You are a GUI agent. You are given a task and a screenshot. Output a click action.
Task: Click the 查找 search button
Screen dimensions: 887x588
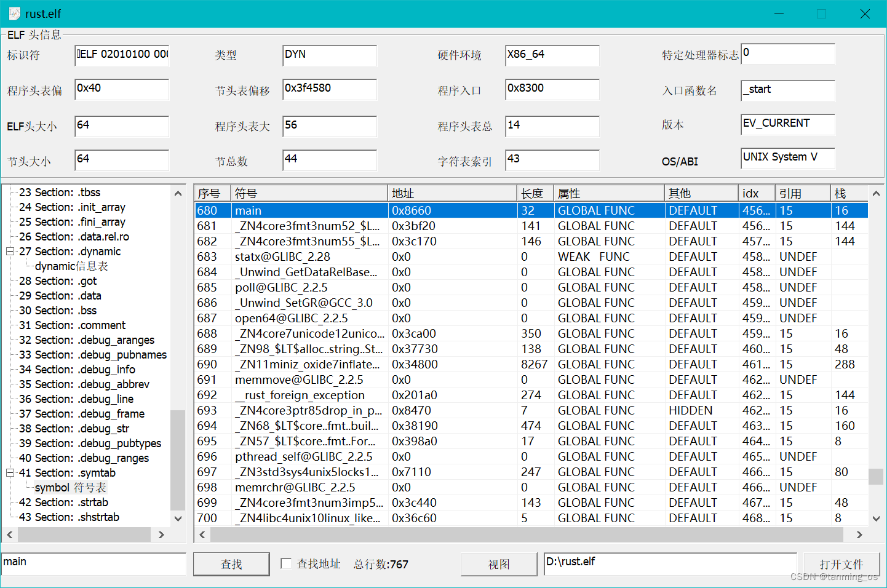(231, 564)
